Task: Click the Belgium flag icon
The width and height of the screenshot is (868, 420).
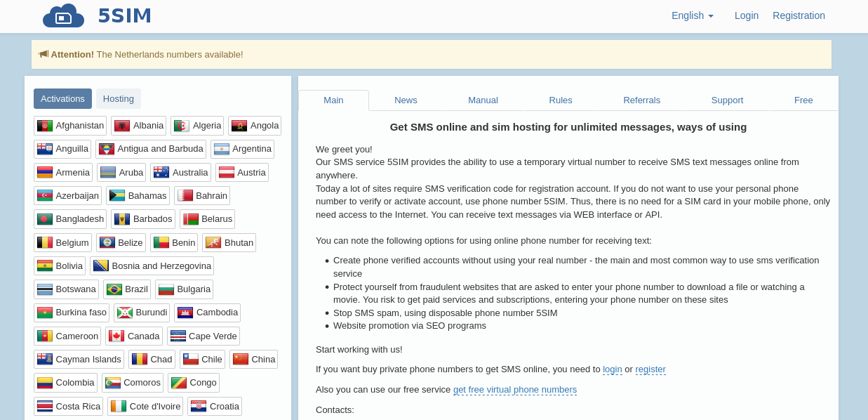Action: coord(45,242)
